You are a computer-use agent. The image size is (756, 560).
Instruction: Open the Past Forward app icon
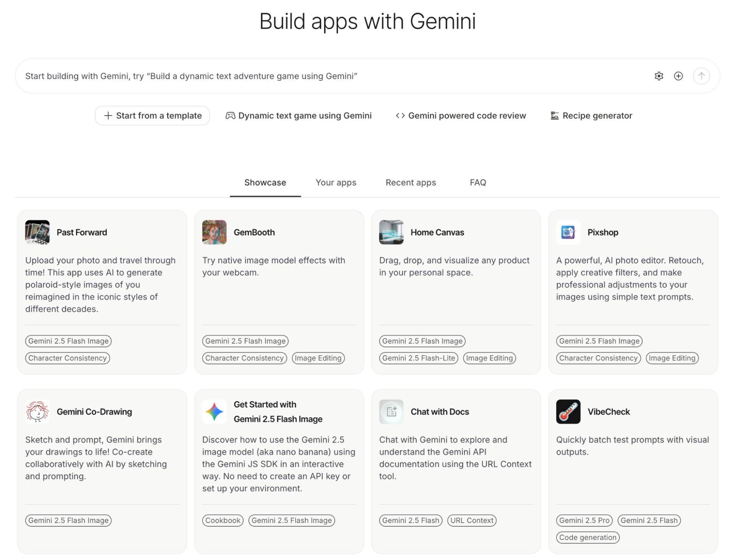pyautogui.click(x=37, y=232)
